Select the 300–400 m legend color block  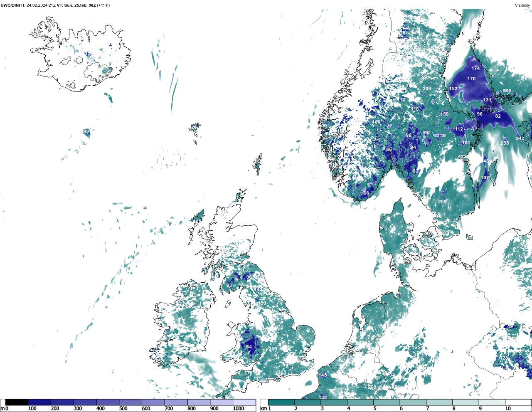coord(85,402)
